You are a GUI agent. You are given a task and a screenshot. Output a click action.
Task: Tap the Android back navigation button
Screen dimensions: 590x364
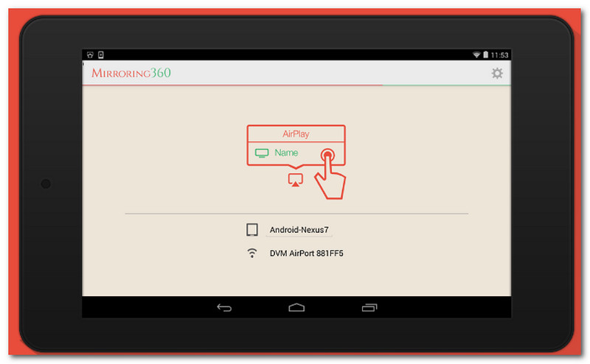click(x=224, y=307)
